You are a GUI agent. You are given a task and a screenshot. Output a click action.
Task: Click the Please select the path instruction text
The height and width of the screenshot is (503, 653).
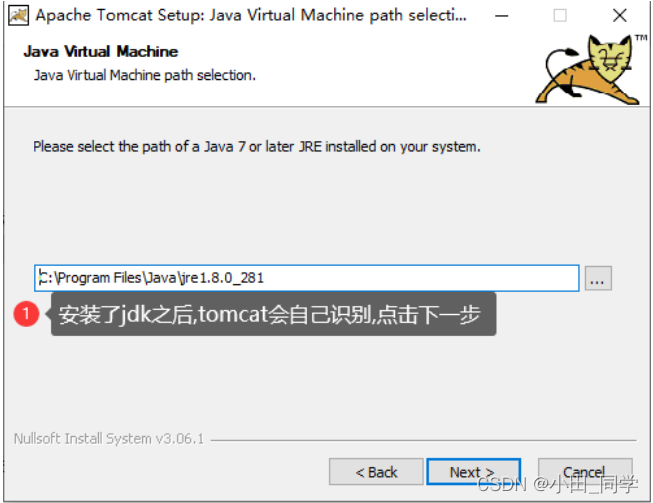pos(257,147)
